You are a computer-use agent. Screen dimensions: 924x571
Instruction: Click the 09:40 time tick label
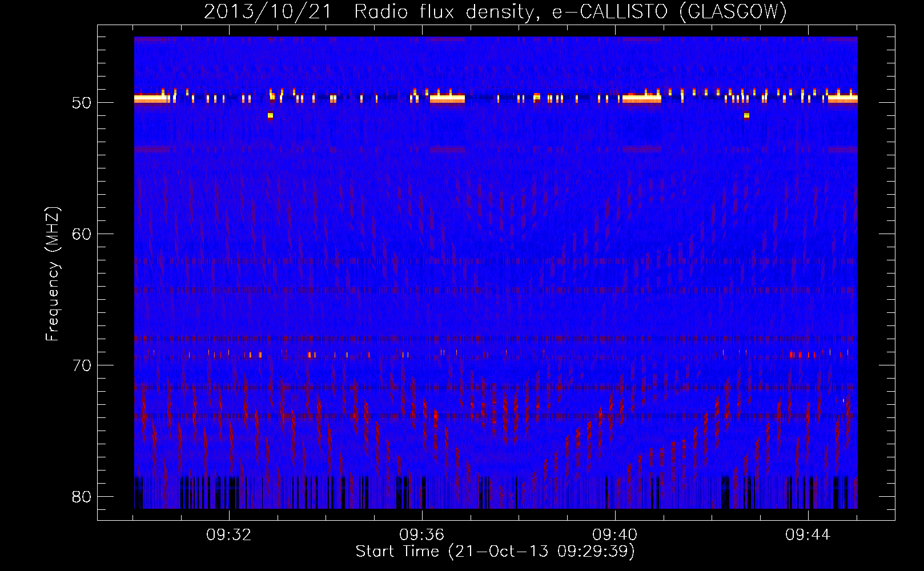pos(615,535)
